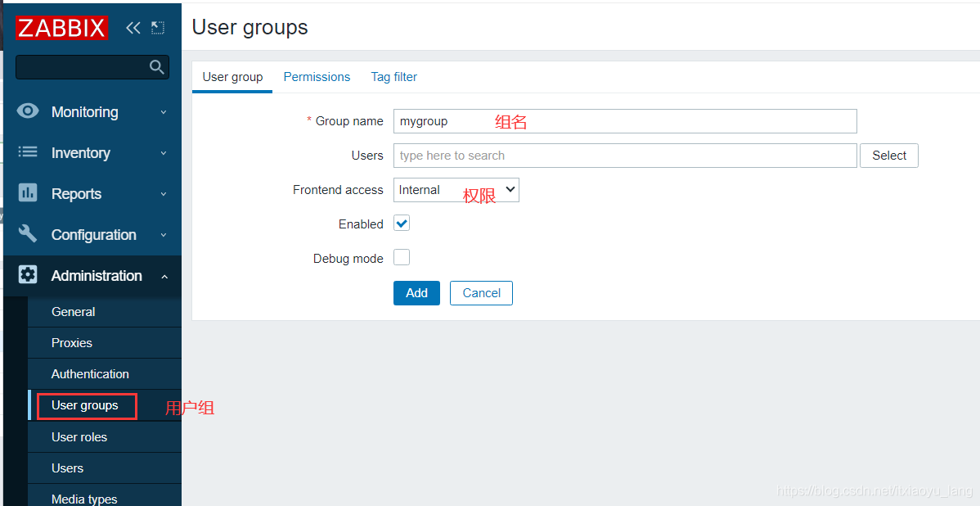Click the hide sidebar icon
This screenshot has width=980, height=506.
pyautogui.click(x=158, y=28)
